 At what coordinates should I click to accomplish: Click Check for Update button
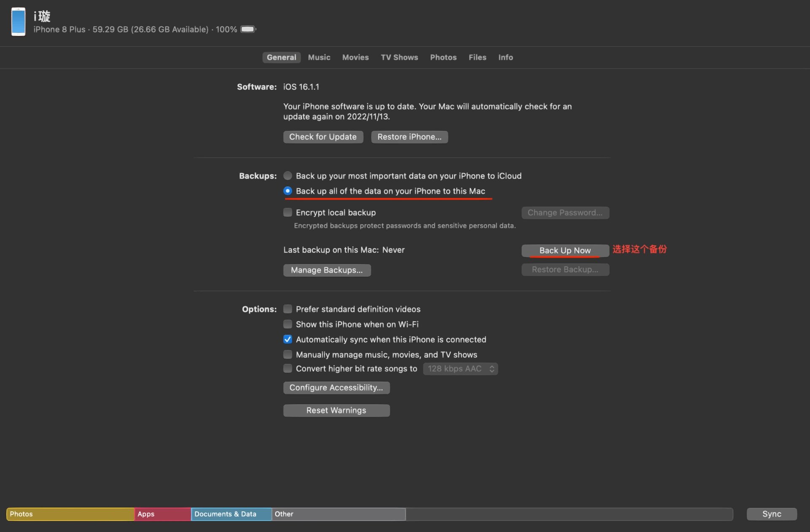(x=323, y=137)
